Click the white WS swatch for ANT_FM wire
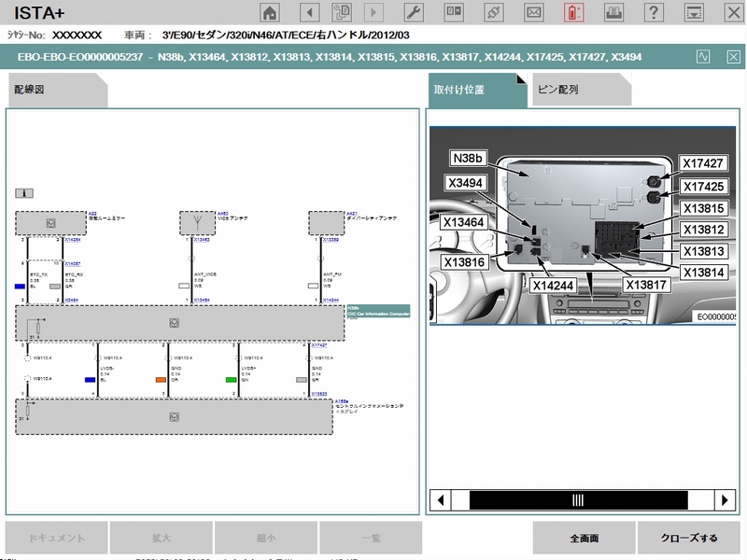747x560 pixels. [x=313, y=287]
